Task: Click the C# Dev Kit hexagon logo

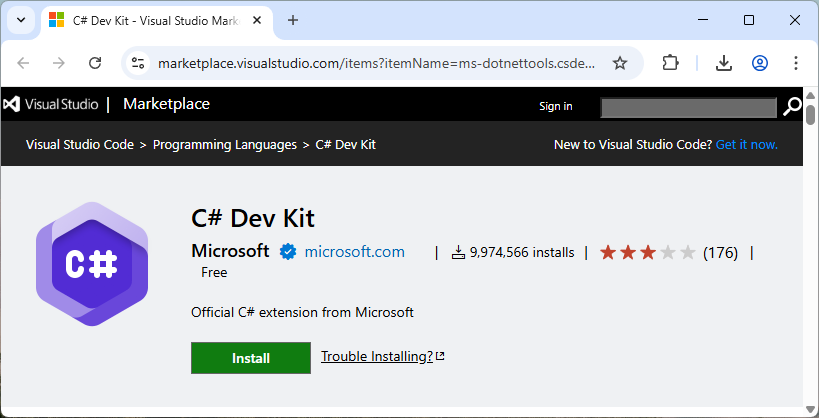Action: click(92, 264)
